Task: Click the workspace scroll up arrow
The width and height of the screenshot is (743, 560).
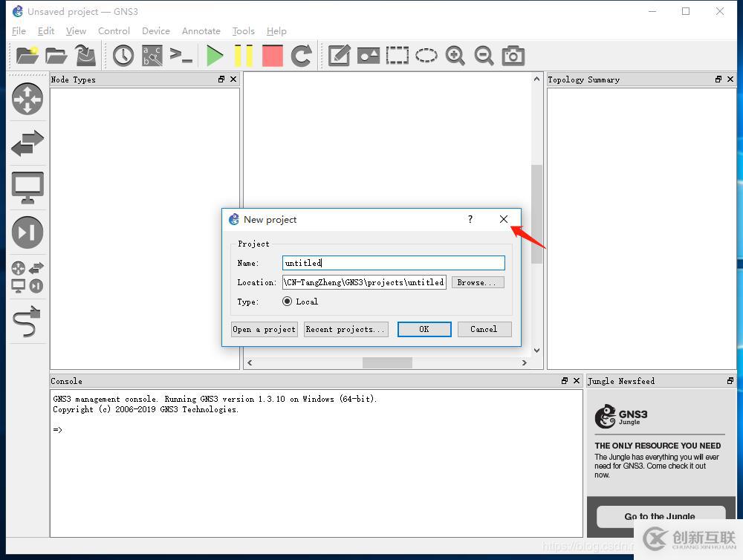Action: [x=536, y=79]
